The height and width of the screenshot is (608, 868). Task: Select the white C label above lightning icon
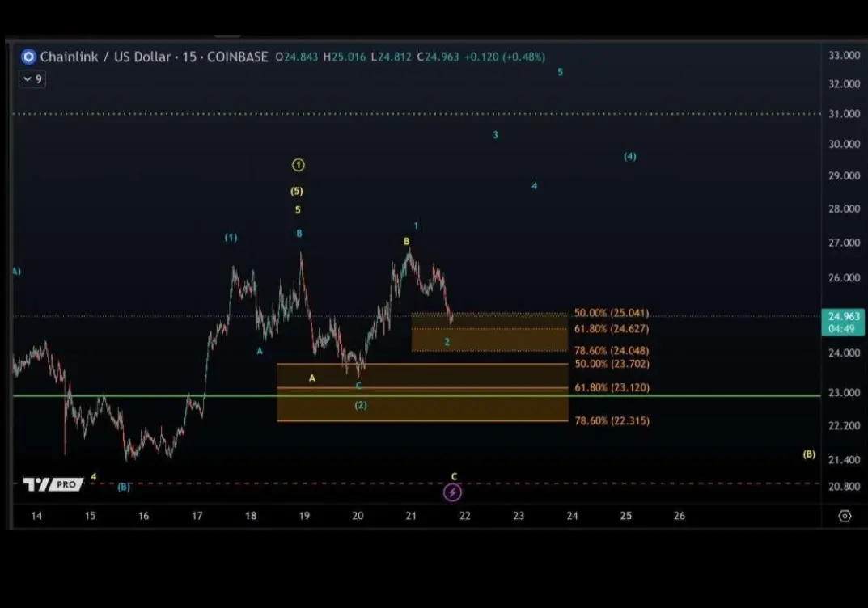click(x=454, y=476)
